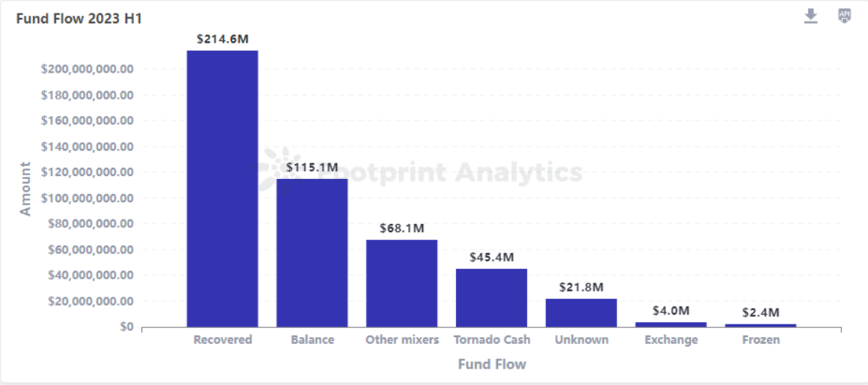Select the Recovered bar in the chart
The image size is (868, 385).
point(222,189)
